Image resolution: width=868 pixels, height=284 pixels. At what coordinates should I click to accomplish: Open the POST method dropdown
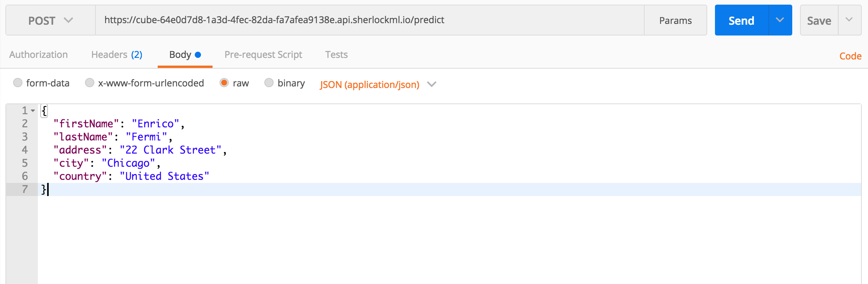(x=51, y=20)
